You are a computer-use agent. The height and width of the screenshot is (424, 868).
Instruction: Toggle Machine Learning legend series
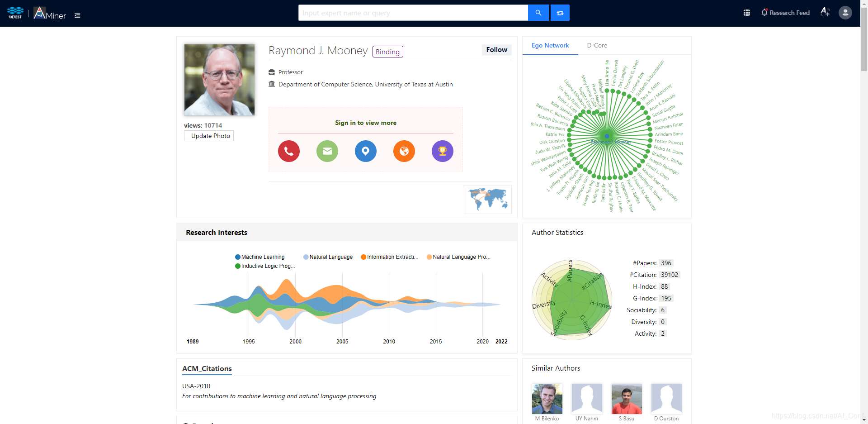260,257
